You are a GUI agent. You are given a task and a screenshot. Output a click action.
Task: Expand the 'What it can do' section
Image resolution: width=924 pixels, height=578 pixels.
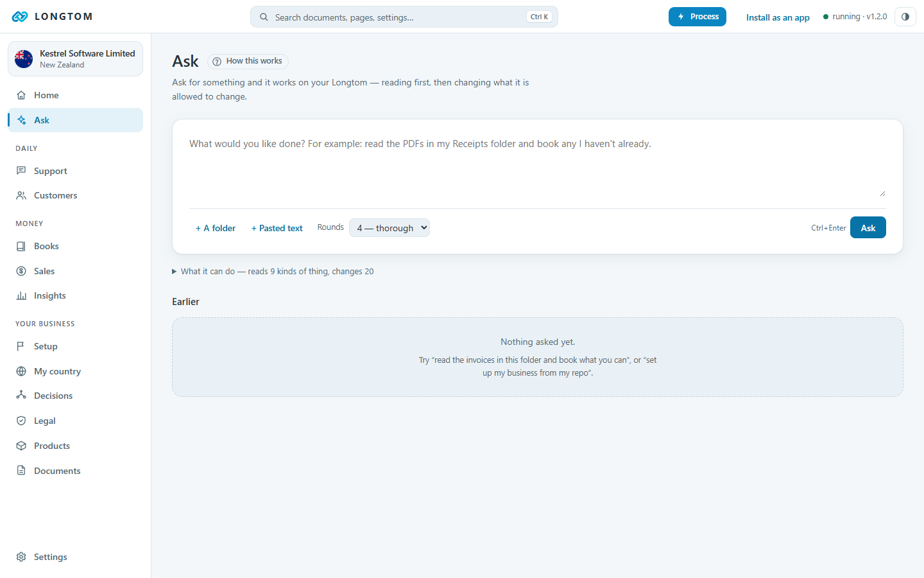273,272
